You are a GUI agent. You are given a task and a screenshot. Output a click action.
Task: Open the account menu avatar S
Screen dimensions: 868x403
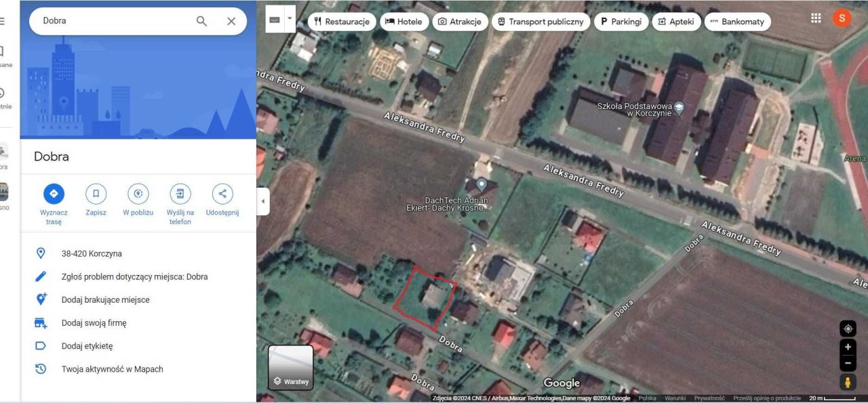click(842, 18)
